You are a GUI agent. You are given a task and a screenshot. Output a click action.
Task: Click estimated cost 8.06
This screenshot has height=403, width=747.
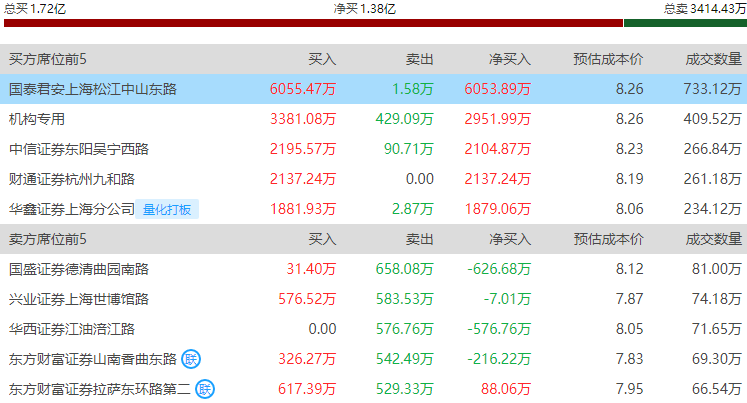[x=629, y=209]
